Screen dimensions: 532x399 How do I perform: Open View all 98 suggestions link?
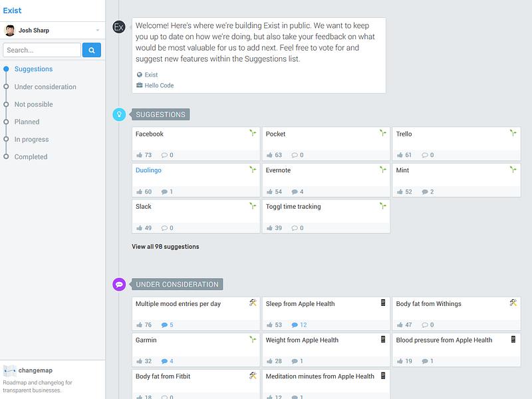point(166,247)
